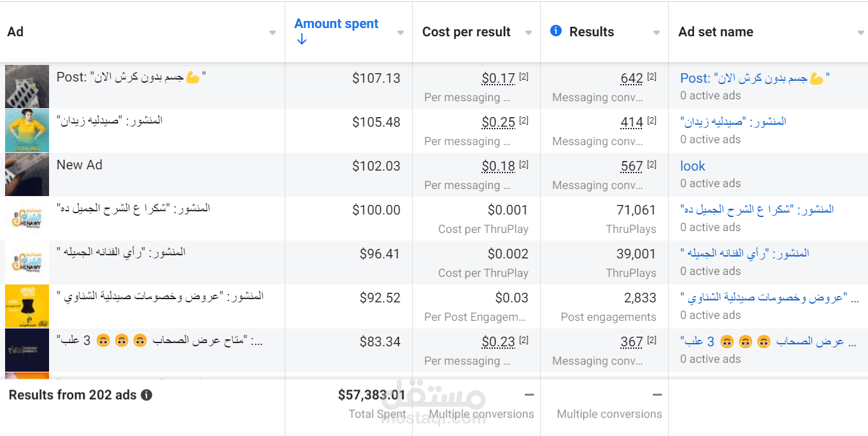Open the Results column dropdown arrow
This screenshot has height=436, width=868.
[657, 32]
